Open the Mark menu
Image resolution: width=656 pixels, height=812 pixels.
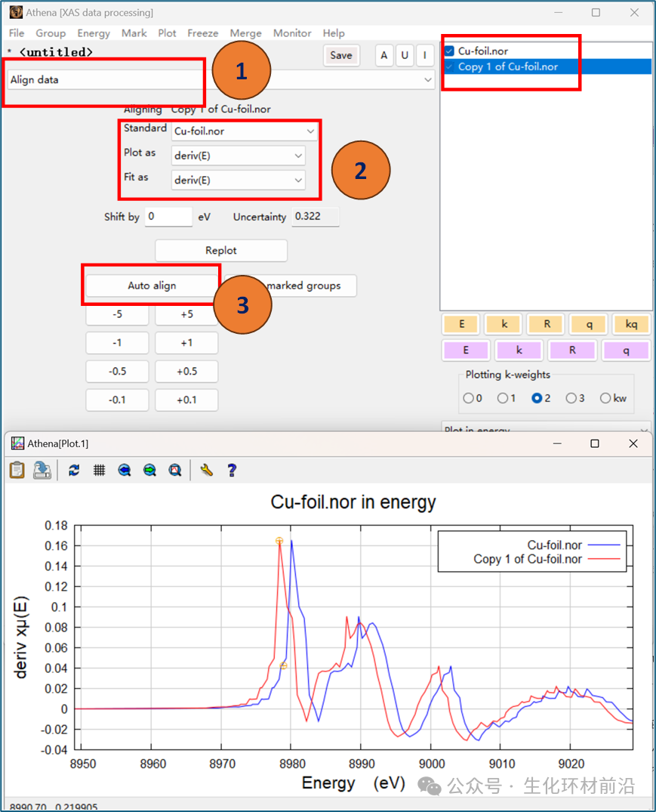click(134, 33)
